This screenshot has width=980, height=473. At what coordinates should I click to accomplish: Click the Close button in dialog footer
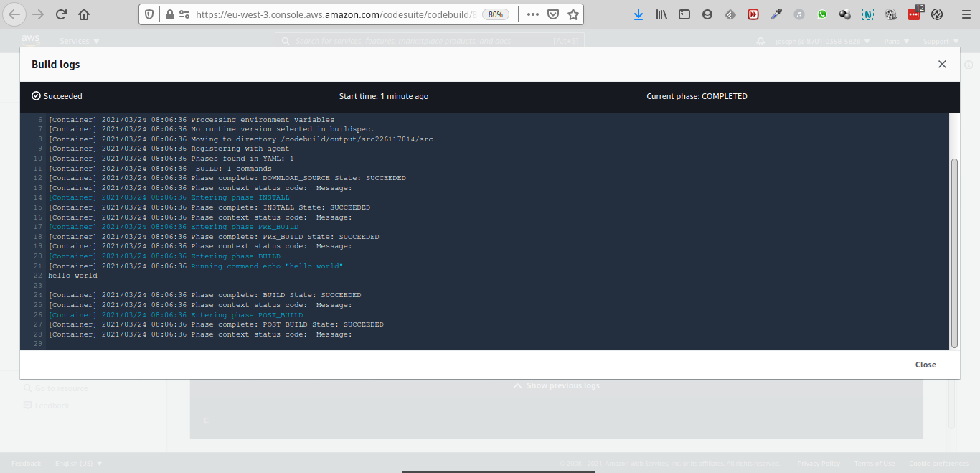(x=925, y=365)
